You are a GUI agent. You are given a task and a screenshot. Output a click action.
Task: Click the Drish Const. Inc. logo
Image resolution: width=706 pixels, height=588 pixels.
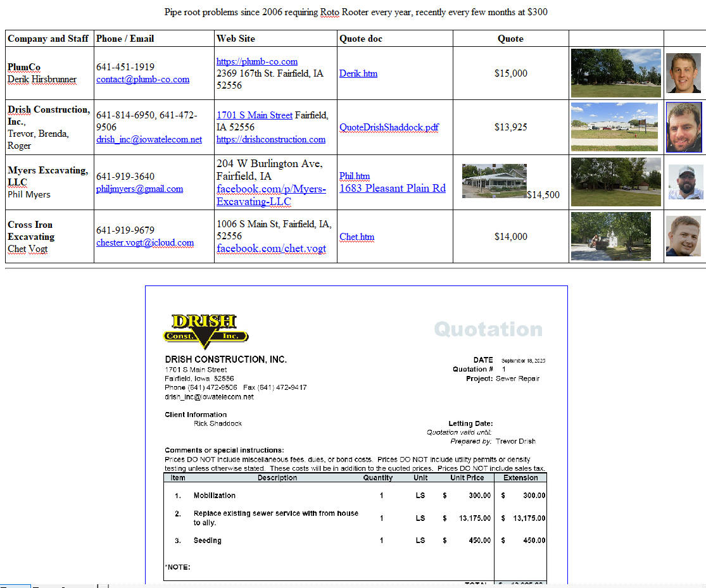tap(205, 331)
